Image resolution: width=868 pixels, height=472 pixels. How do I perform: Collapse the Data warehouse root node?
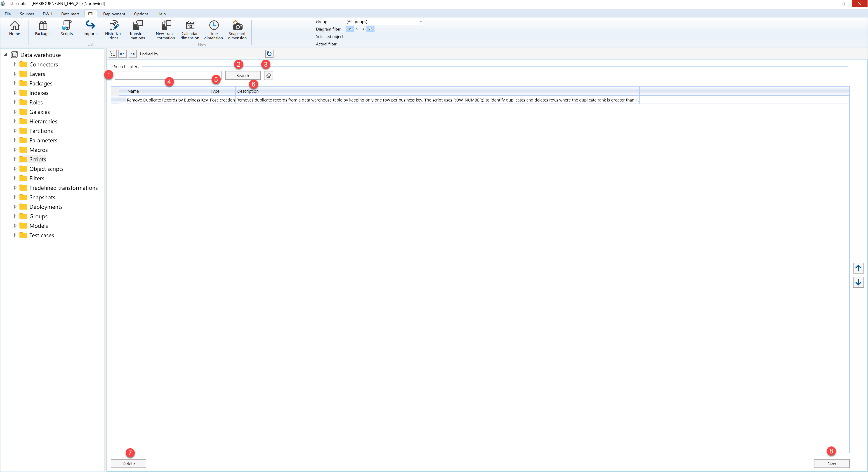tap(5, 54)
